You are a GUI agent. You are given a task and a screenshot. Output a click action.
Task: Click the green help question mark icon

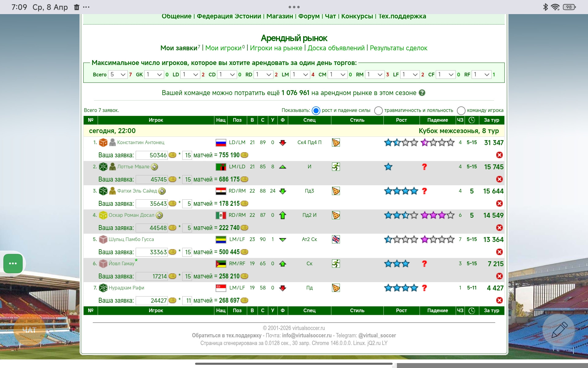pos(422,93)
